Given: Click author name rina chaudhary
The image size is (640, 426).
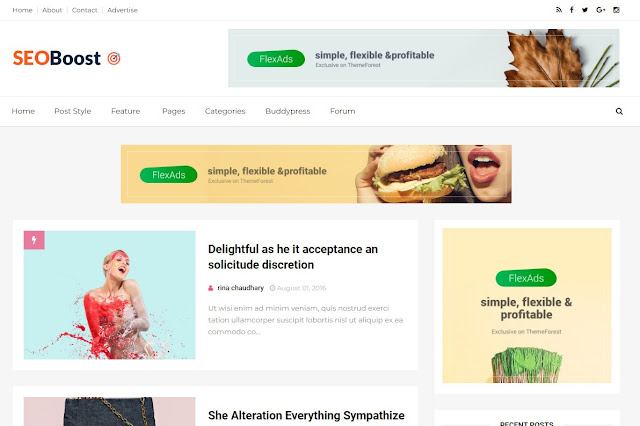Looking at the screenshot, I should 240,288.
